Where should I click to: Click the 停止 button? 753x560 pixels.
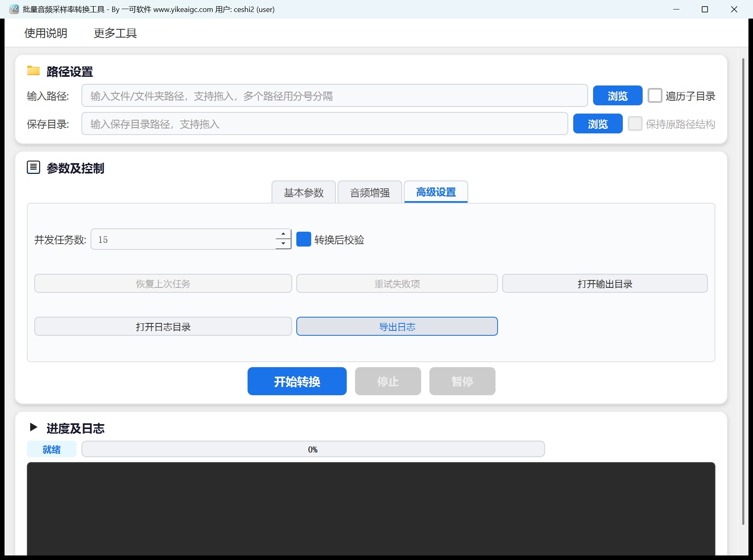388,381
